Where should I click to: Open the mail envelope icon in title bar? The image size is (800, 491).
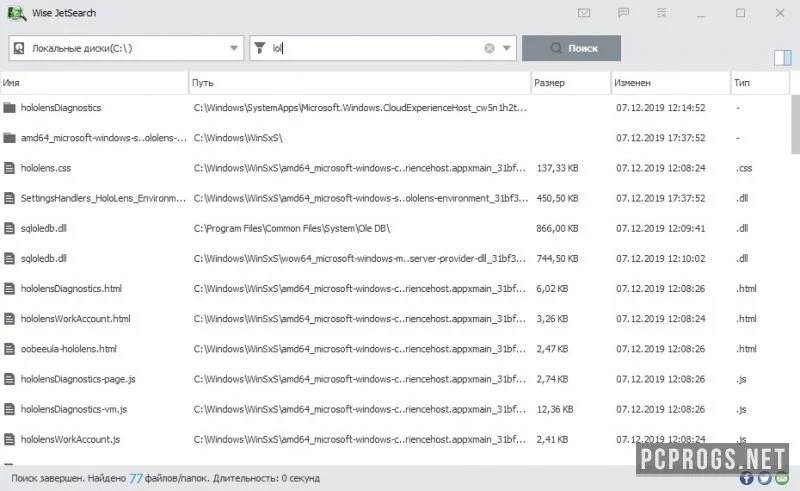584,13
